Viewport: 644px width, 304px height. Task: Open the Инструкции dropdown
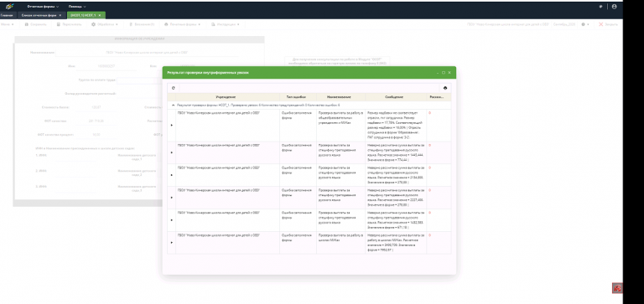(x=226, y=24)
